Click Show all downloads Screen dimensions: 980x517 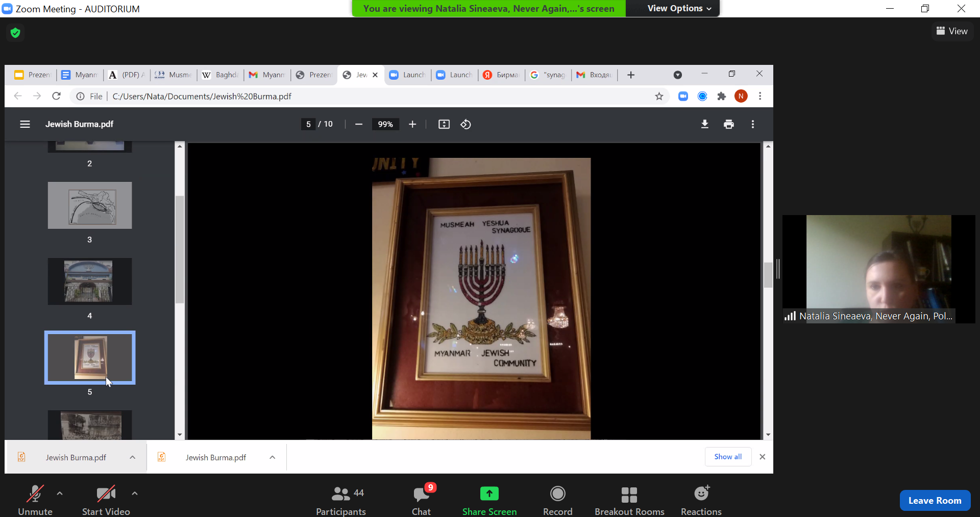click(x=728, y=457)
